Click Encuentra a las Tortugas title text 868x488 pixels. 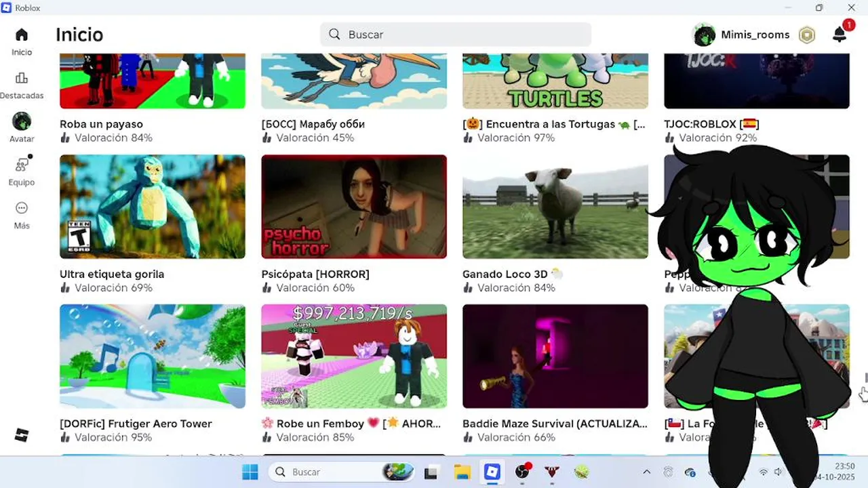[554, 125]
